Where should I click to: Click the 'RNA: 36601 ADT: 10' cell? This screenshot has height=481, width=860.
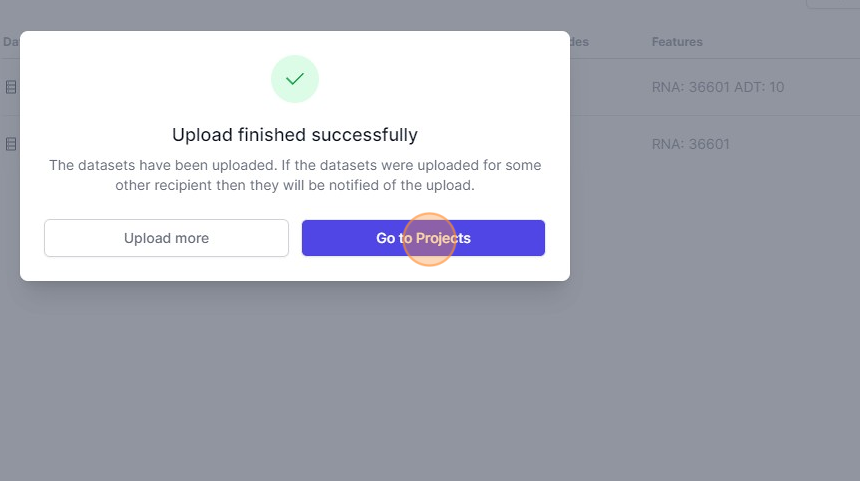717,87
